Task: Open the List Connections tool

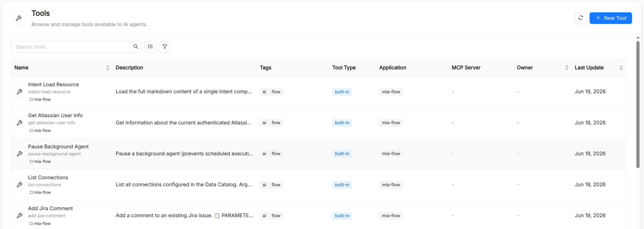Action: [48, 178]
